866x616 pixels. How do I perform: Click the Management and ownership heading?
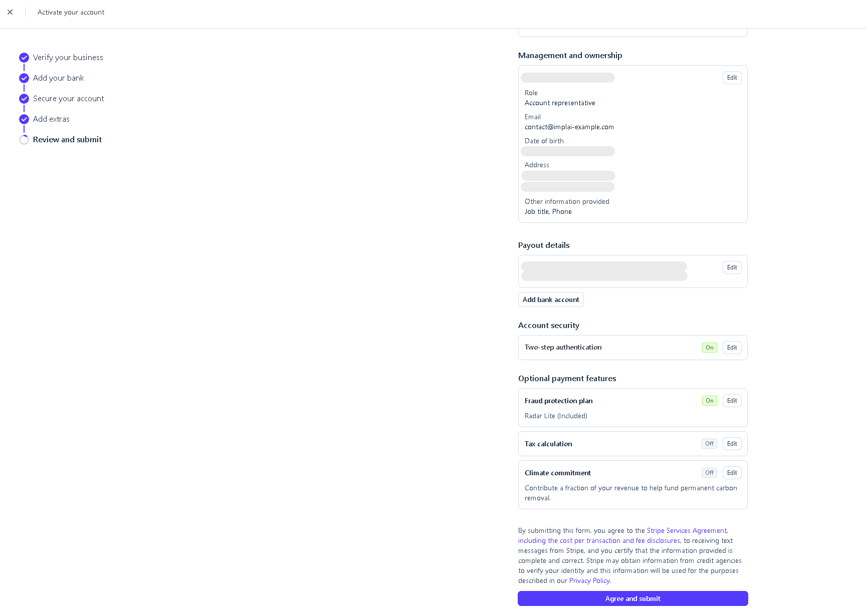(x=570, y=56)
